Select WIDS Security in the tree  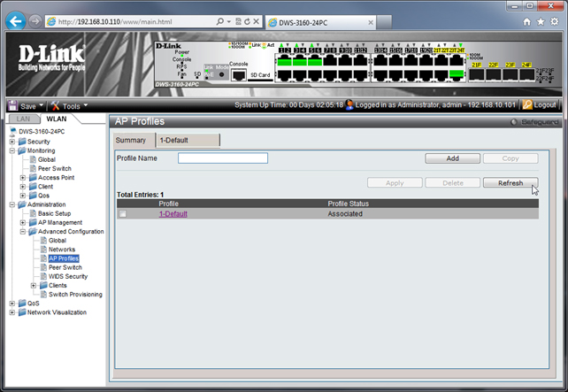[67, 276]
